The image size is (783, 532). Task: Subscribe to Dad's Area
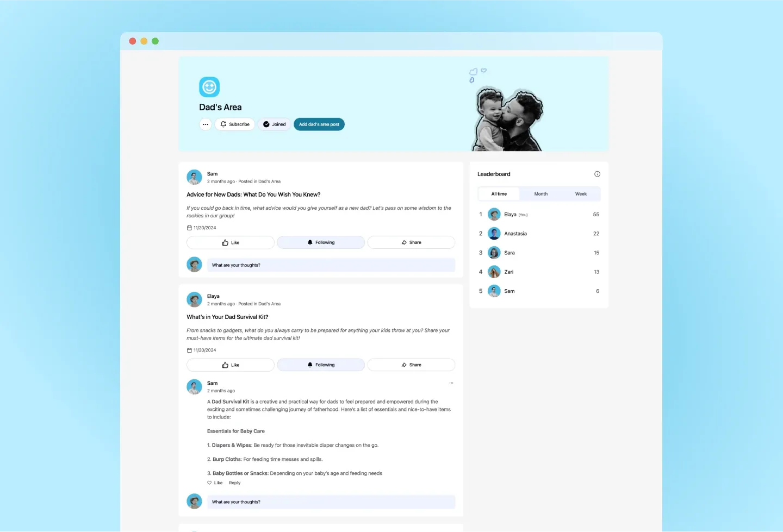click(x=235, y=124)
